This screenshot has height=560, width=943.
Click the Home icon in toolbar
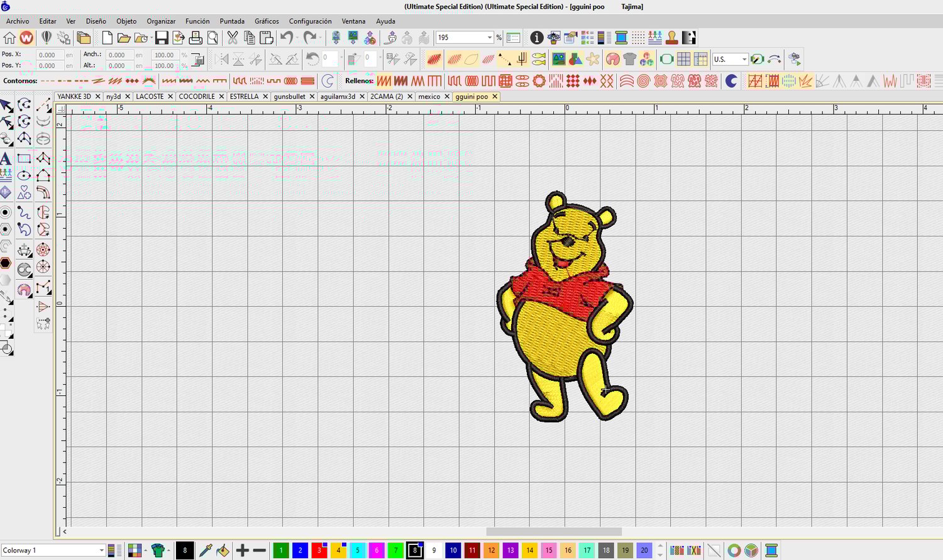9,38
